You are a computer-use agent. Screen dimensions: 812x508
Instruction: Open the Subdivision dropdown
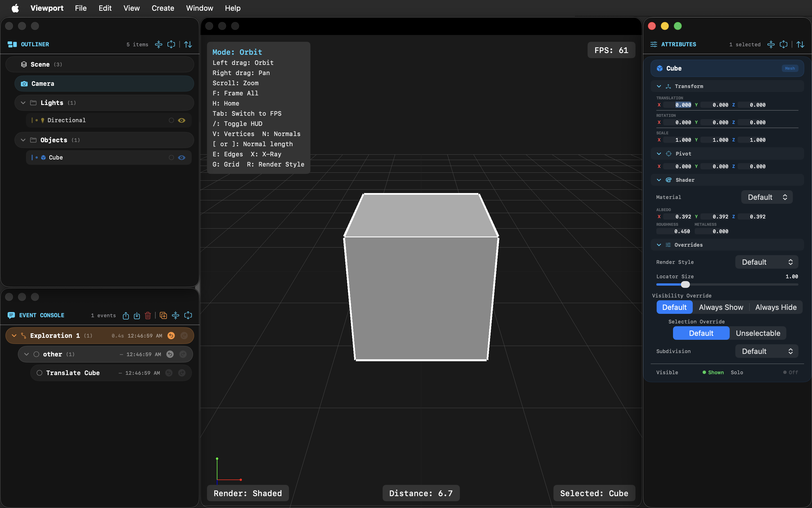[766, 351]
